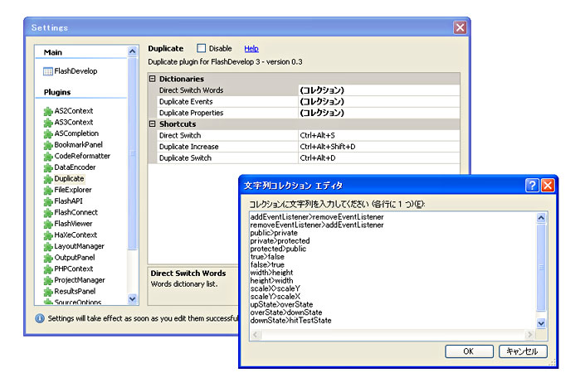Click the FlashAPI plugin puzzle icon
The height and width of the screenshot is (392, 580).
[x=48, y=201]
